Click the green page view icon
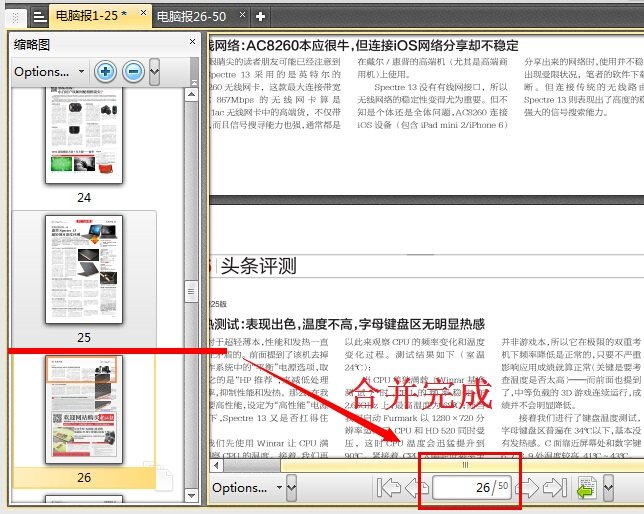The image size is (644, 514). click(588, 488)
